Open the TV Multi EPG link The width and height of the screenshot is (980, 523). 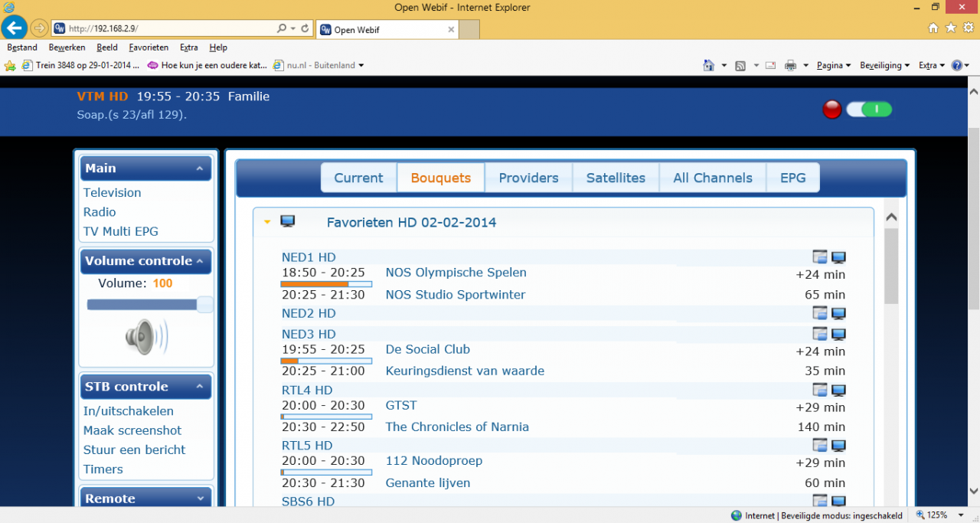[x=121, y=230]
